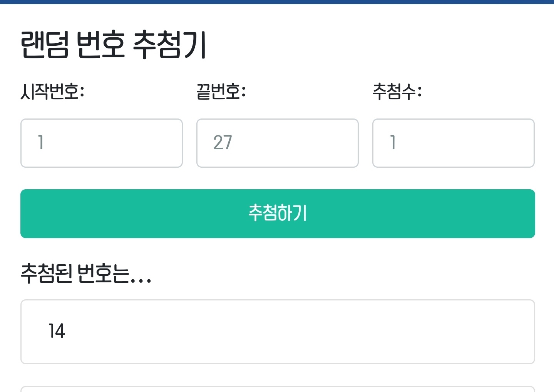The height and width of the screenshot is (392, 554).
Task: Click the blue header bar at top
Action: (277, 2)
